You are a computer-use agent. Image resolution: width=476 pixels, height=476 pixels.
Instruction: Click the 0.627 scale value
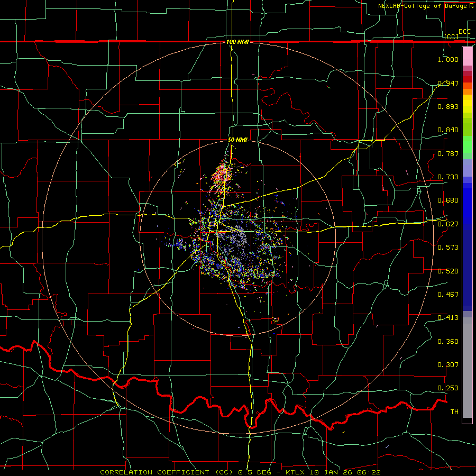(x=448, y=224)
